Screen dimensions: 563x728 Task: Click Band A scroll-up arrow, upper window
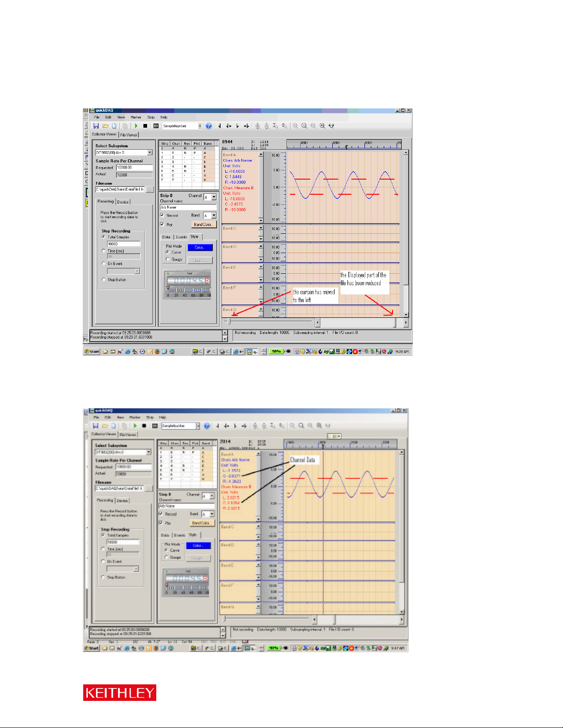click(261, 154)
